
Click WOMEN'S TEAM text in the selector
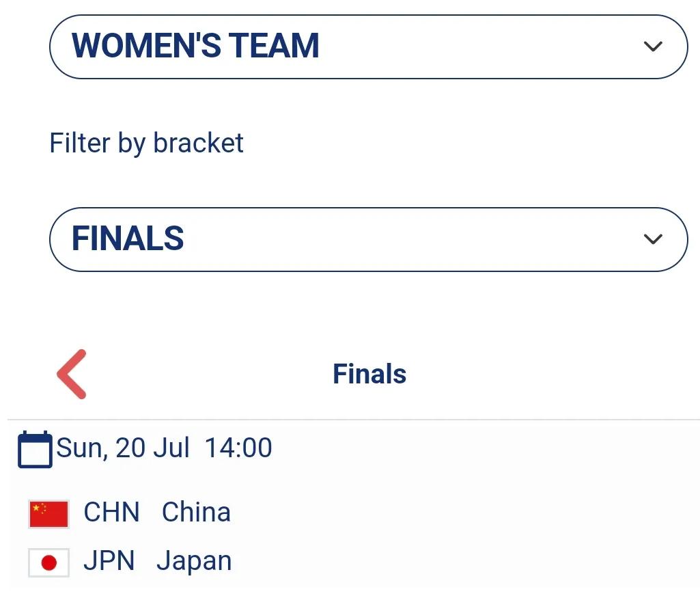[195, 46]
